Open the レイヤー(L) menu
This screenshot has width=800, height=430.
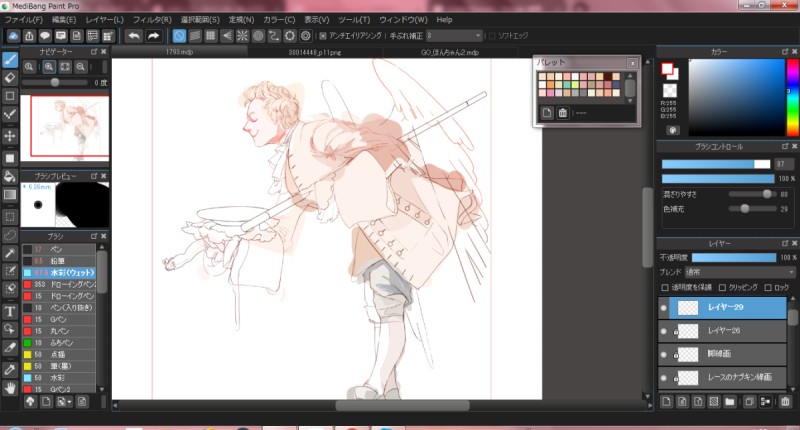pos(105,19)
